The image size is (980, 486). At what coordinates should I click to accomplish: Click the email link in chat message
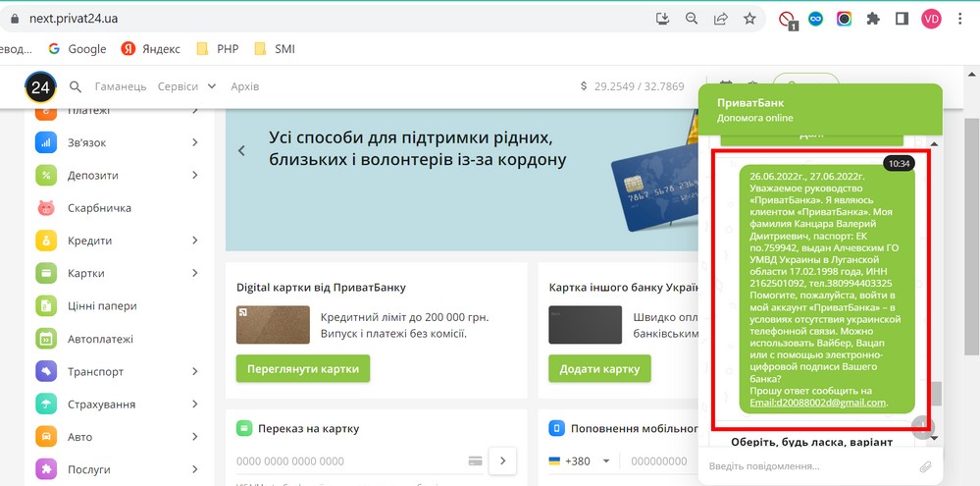coord(819,403)
